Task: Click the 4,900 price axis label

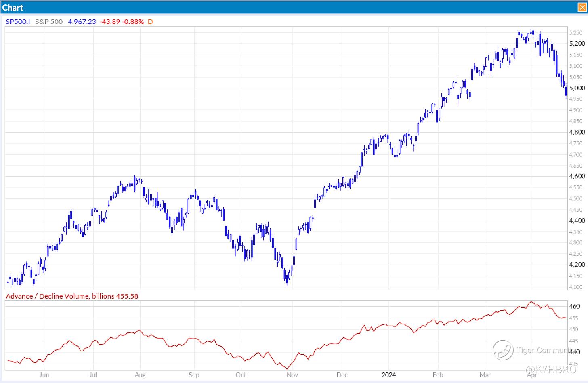Action: tap(576, 110)
